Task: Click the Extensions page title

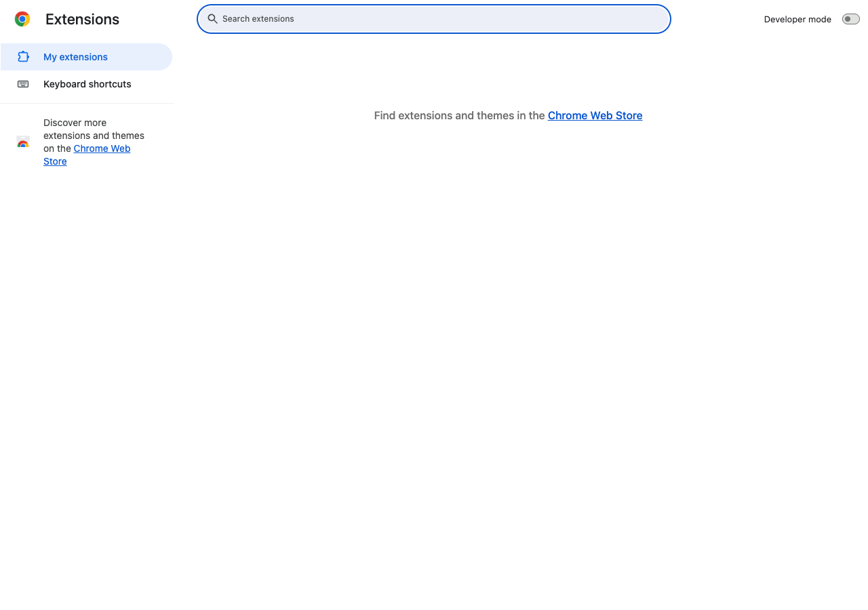Action: 82,20
